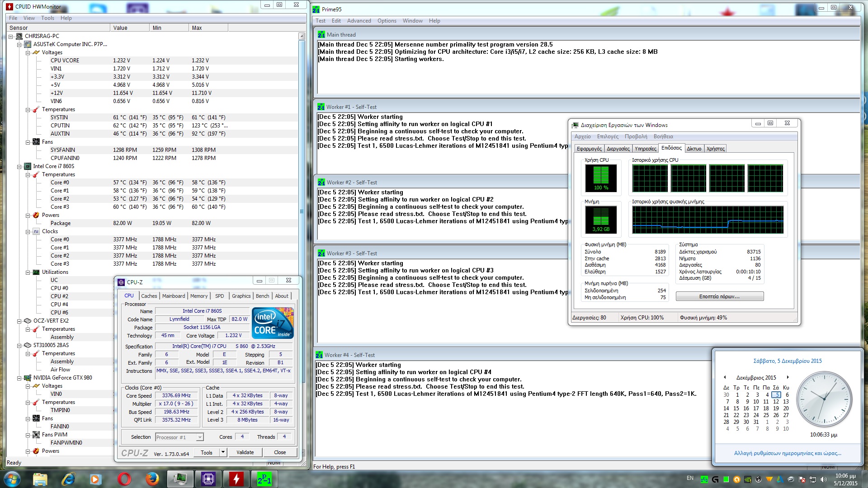The image size is (868, 488).
Task: Click the Εποπτεία πόρων button
Action: point(719,296)
